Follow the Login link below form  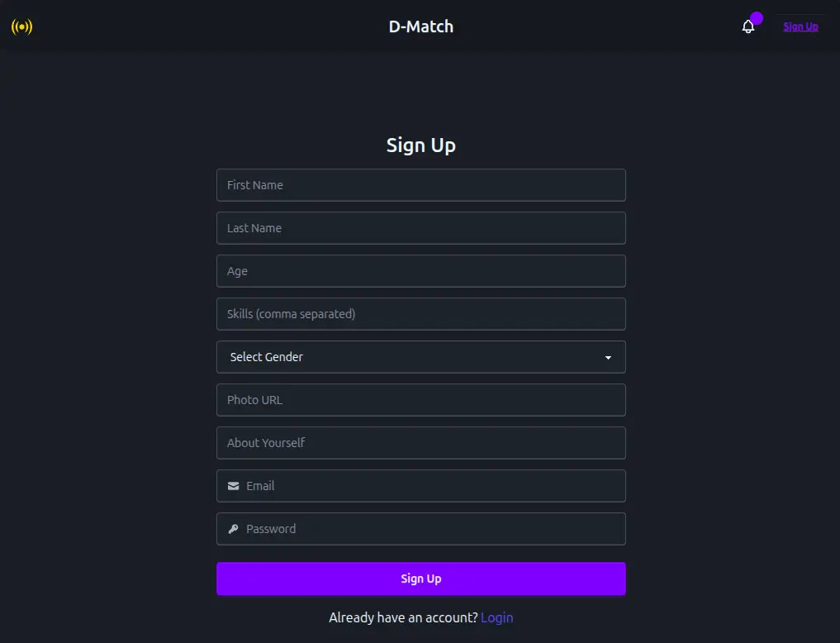pyautogui.click(x=496, y=617)
